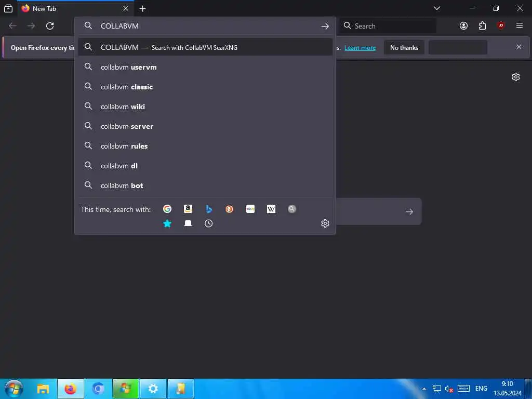Screen dimensions: 532x399
Task: Click the No thanks button
Action: click(x=404, y=47)
